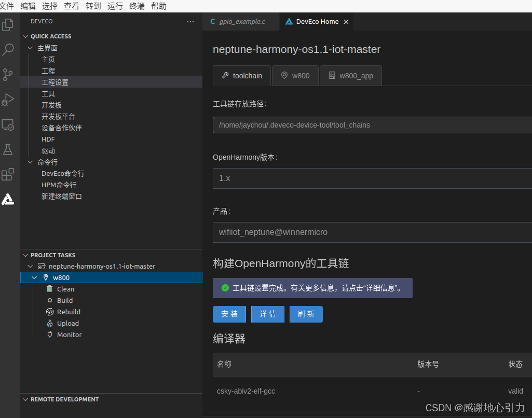The width and height of the screenshot is (532, 418).
Task: Open the 运行 menu
Action: [x=115, y=6]
